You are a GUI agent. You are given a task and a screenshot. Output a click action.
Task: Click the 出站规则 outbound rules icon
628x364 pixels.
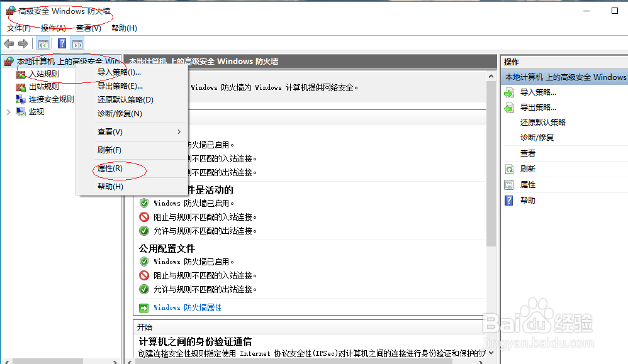point(21,87)
